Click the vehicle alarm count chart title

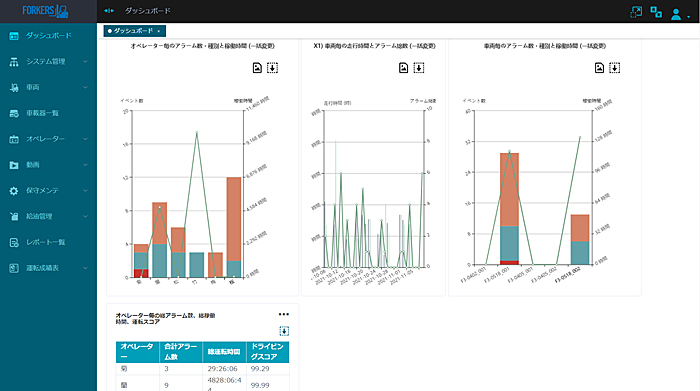545,46
